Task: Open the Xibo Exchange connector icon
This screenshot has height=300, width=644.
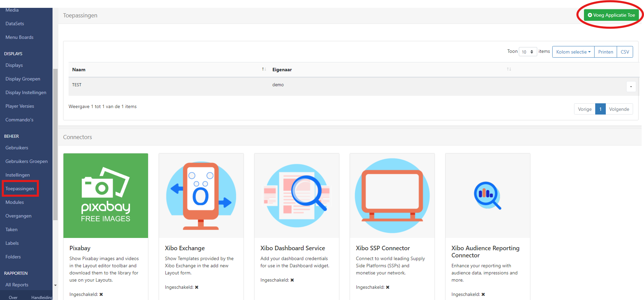Action: (201, 195)
